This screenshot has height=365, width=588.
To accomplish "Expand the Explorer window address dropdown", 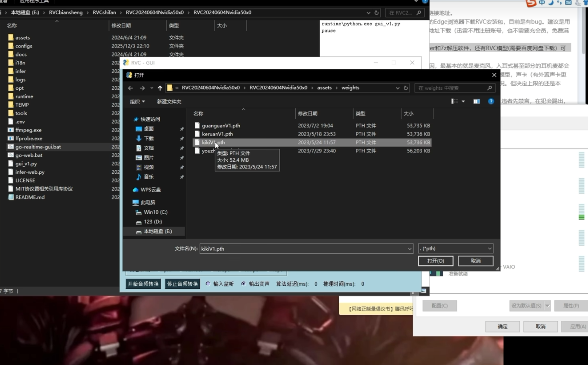I will (x=368, y=13).
